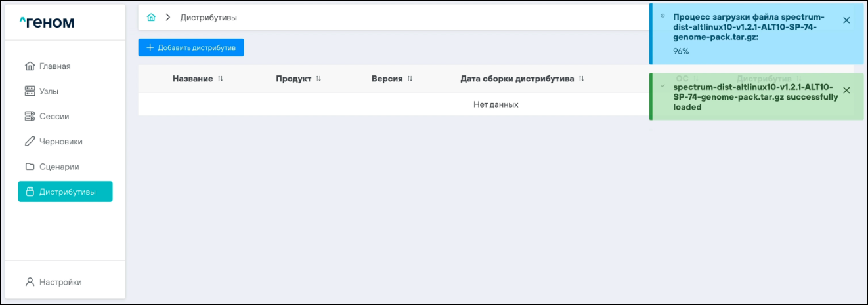Open the Сессии menu item
Viewport: 868px width, 305px height.
click(54, 116)
